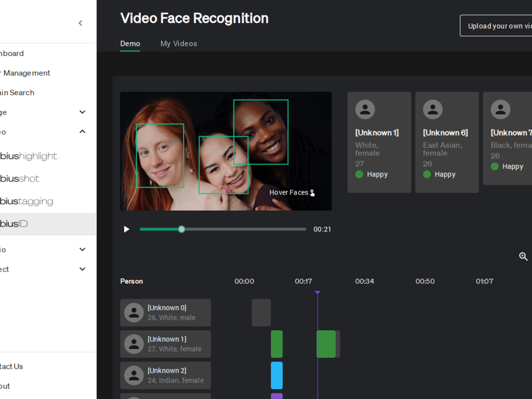Select the Unknown 2 person row
Image resolution: width=532 pixels, height=399 pixels.
[165, 376]
